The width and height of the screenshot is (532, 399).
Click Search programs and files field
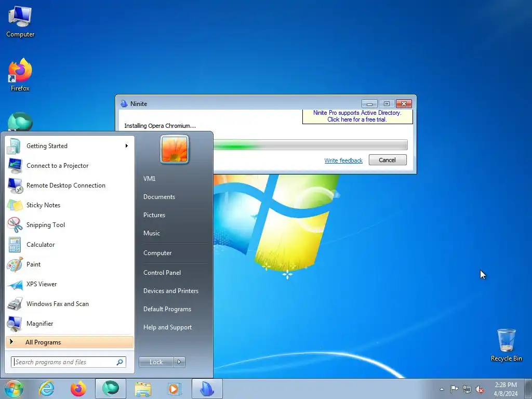click(x=69, y=362)
